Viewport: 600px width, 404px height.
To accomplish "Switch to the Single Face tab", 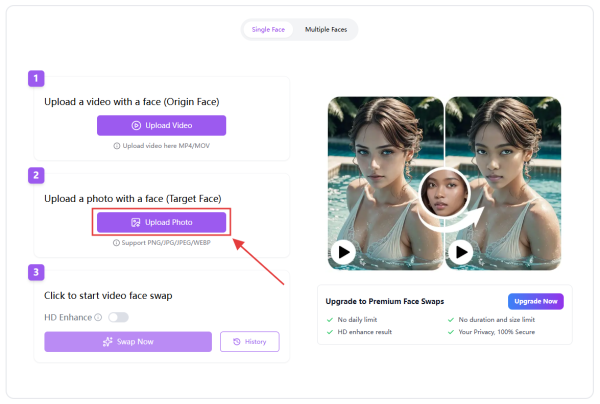I will pos(269,29).
